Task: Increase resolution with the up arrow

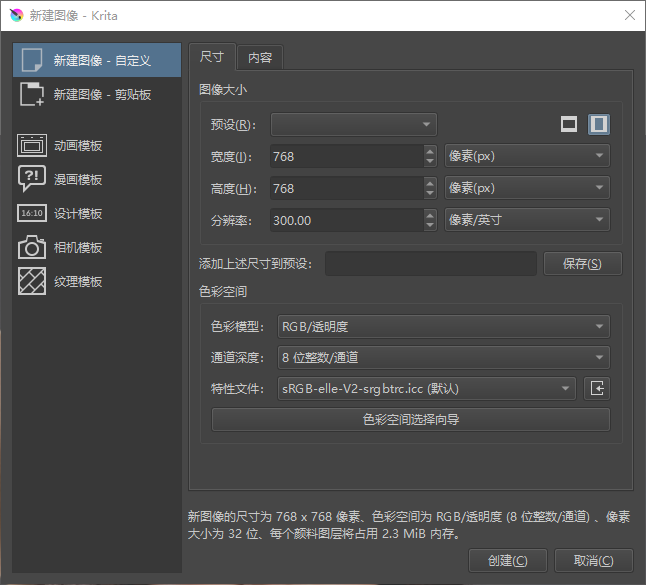Action: point(430,215)
